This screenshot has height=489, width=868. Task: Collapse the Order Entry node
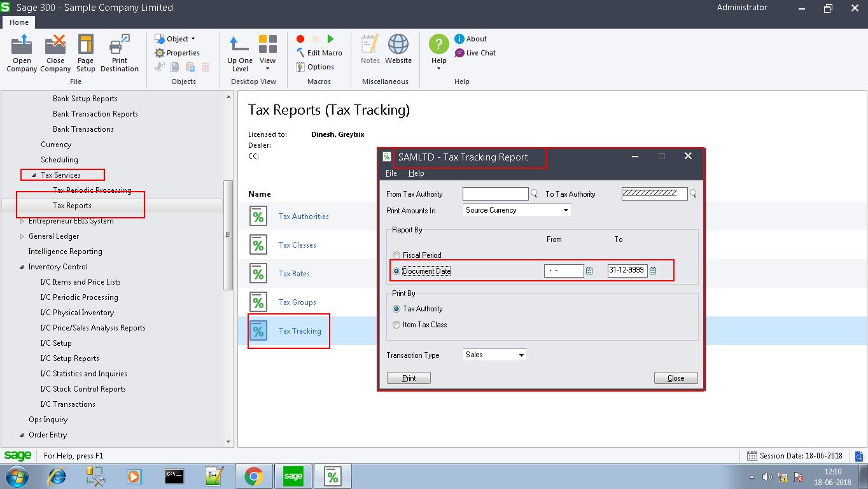22,435
